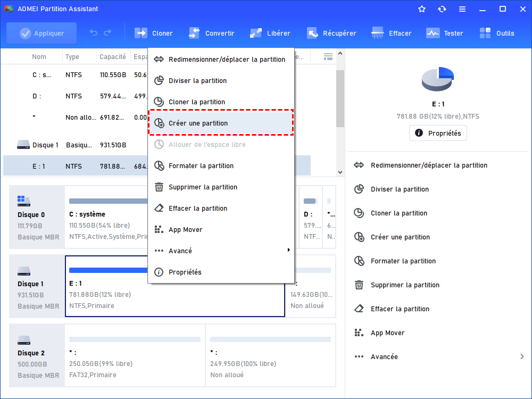Click the star favorite icon in title bar

422,9
